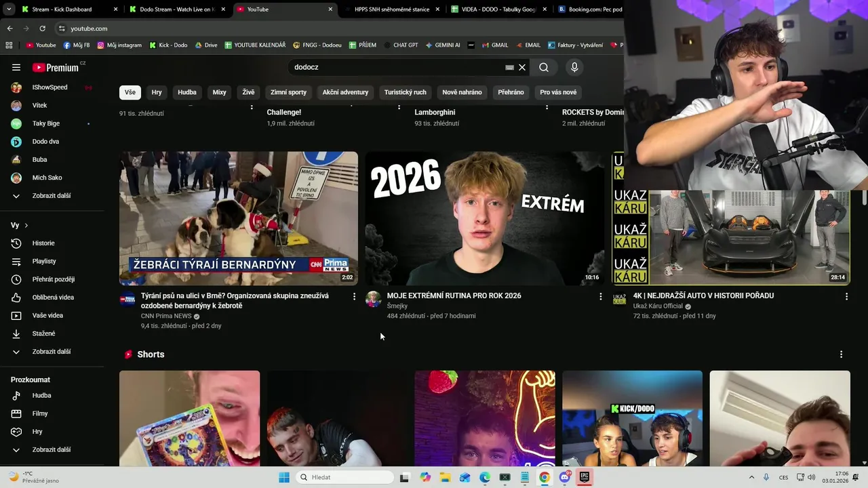The height and width of the screenshot is (488, 868).
Task: Expand more subscriptions with Zobrazit další
Action: [52, 196]
